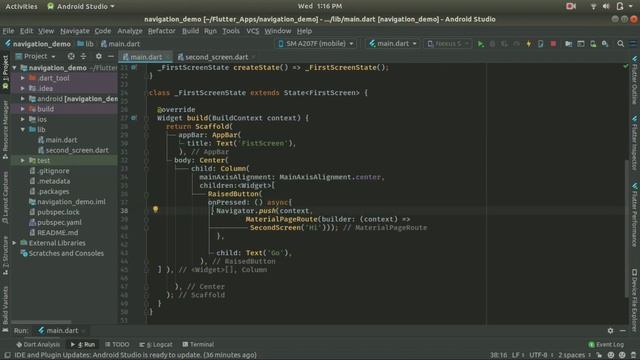Open Project panel settings gear
Image resolution: width=640 pixels, height=360 pixels.
pos(98,56)
